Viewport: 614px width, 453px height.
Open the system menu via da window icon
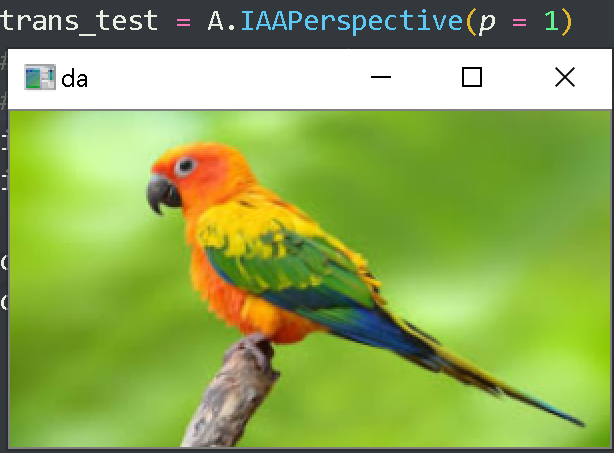click(40, 77)
